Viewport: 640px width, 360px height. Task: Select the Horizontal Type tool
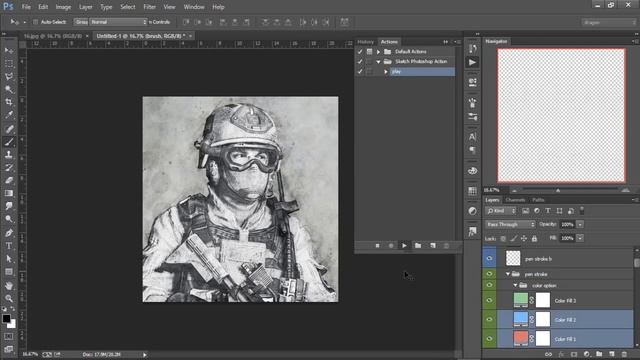click(9, 246)
